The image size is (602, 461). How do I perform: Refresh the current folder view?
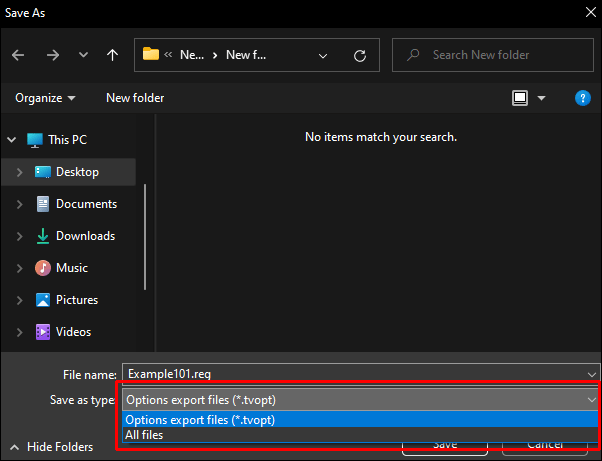(x=360, y=56)
